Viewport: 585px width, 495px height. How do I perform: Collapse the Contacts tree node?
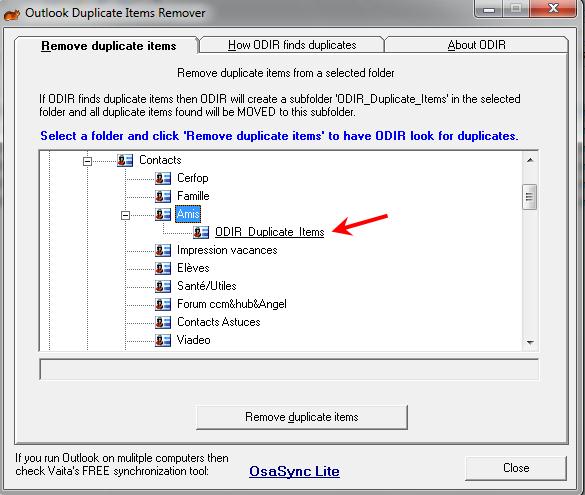87,161
